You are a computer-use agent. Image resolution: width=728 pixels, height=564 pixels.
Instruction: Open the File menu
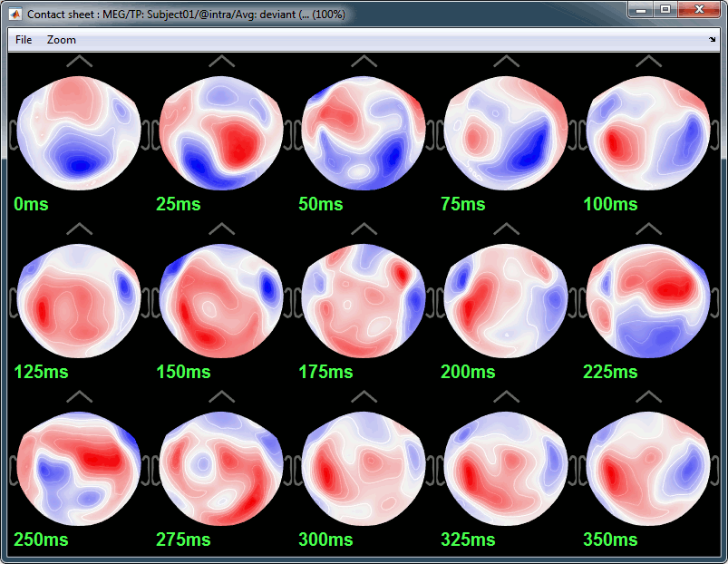[24, 40]
